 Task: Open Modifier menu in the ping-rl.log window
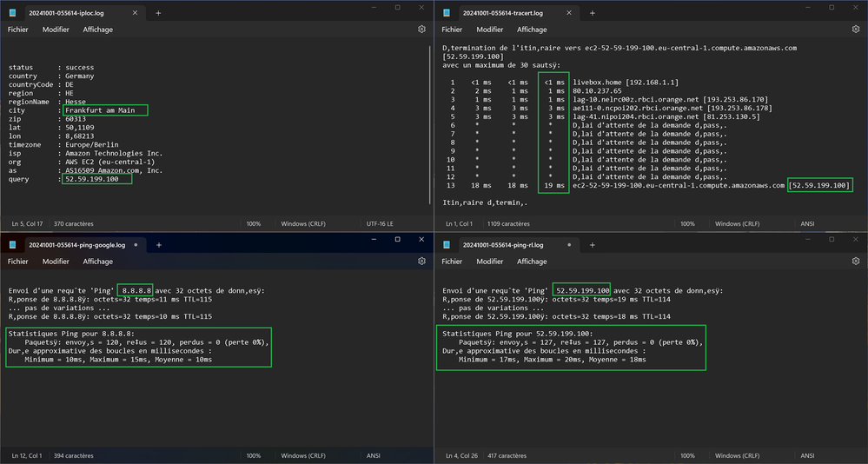[x=490, y=262]
